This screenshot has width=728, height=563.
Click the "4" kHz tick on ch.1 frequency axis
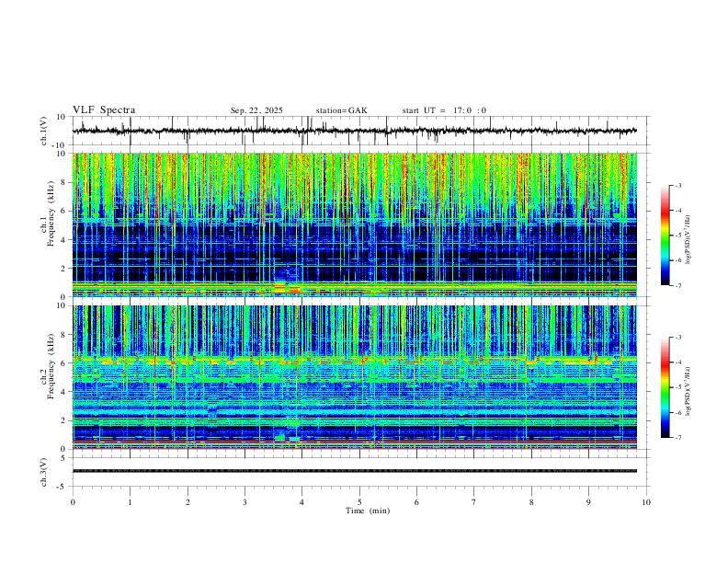[63, 240]
